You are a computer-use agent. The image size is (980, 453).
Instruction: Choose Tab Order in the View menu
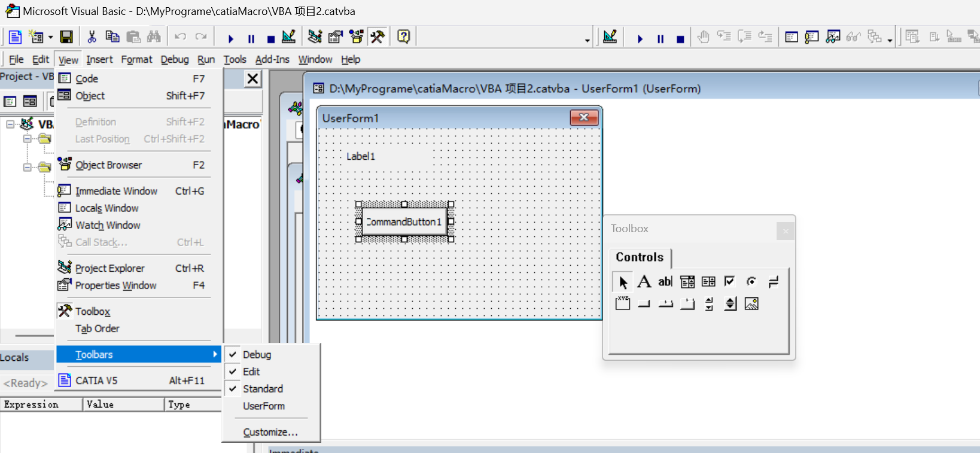(x=139, y=329)
